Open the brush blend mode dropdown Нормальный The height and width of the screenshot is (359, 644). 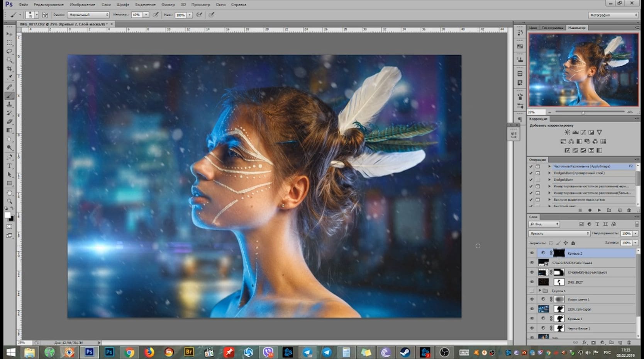click(88, 15)
